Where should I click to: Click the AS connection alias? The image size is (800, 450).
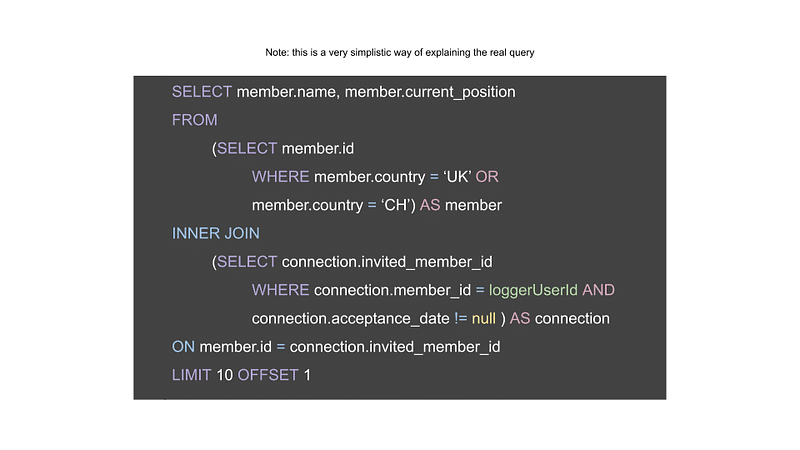click(x=560, y=319)
